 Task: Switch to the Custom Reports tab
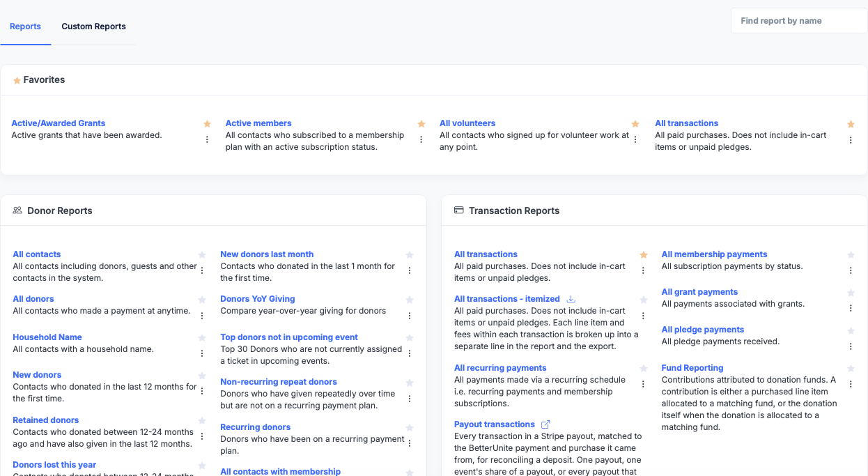click(93, 26)
